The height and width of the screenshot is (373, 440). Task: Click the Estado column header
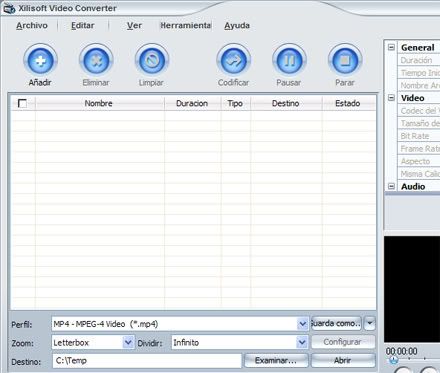coord(348,103)
